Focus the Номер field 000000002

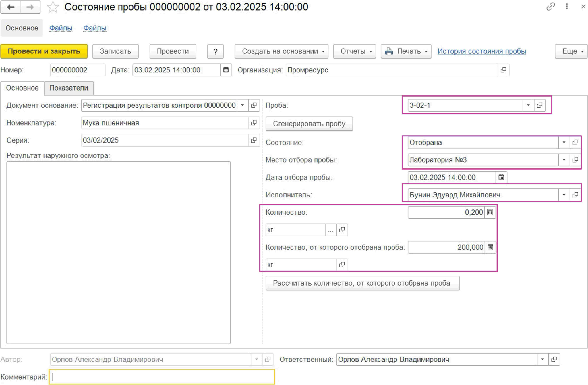78,70
